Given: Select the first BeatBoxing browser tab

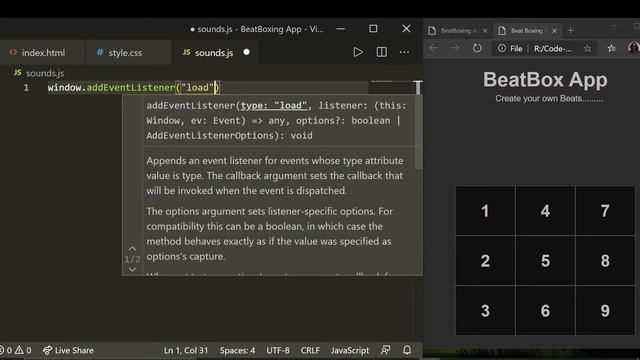Looking at the screenshot, I should pyautogui.click(x=458, y=31).
